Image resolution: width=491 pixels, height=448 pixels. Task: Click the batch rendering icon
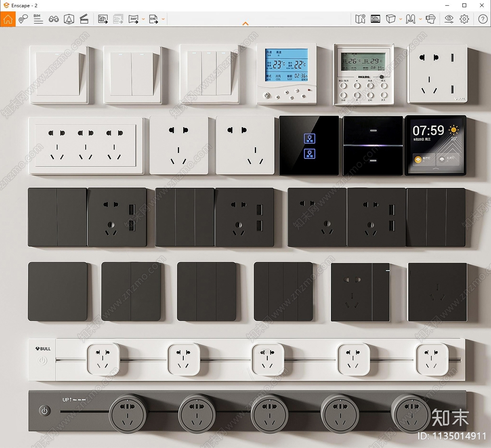tap(118, 19)
